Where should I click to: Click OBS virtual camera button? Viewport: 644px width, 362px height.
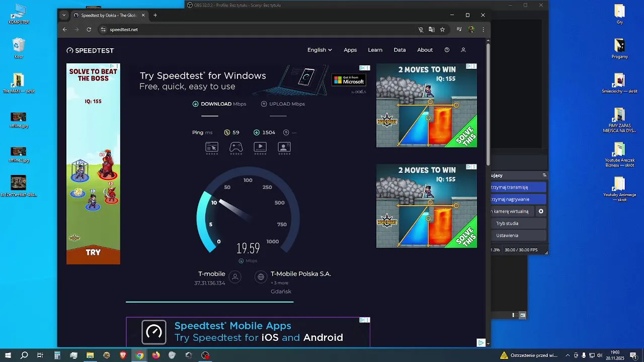pos(512,211)
